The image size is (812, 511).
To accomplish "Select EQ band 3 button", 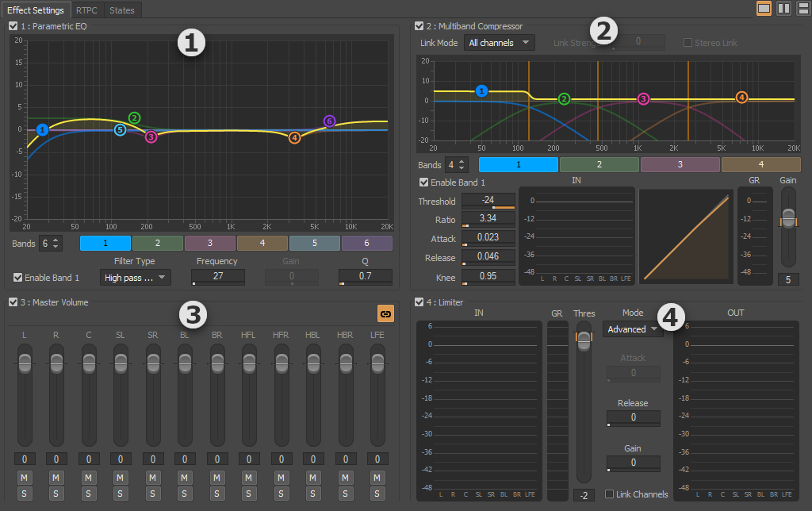I will (x=209, y=243).
